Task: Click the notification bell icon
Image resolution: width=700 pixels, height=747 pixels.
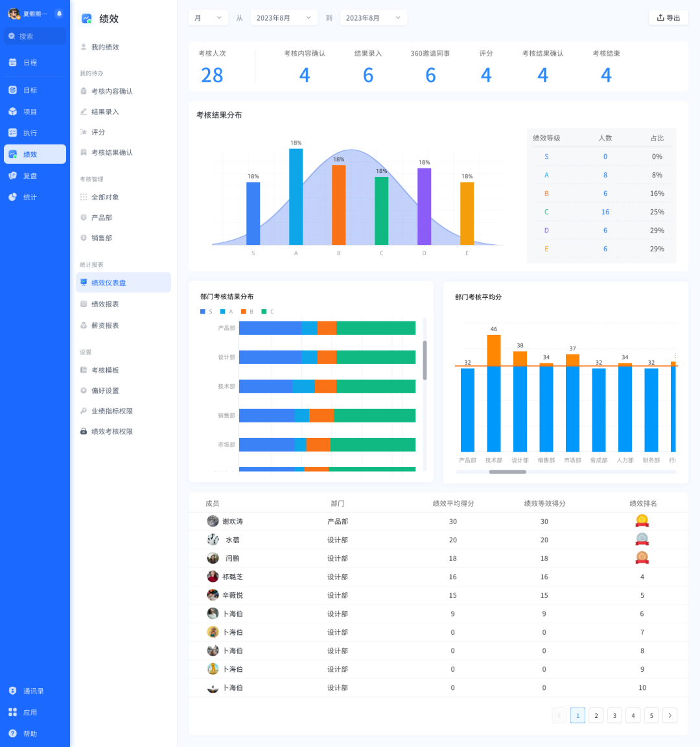Action: (x=59, y=14)
